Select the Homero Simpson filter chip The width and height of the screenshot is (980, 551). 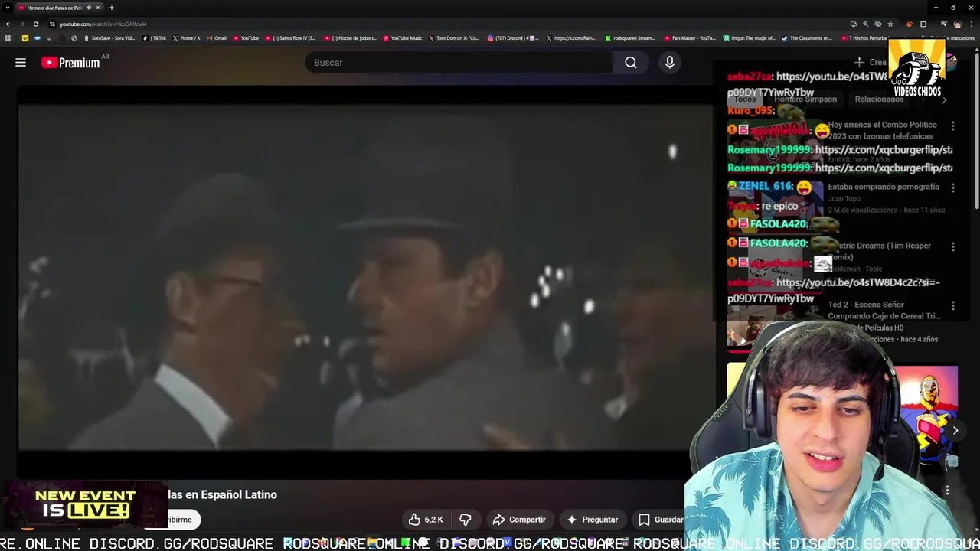[x=805, y=99]
